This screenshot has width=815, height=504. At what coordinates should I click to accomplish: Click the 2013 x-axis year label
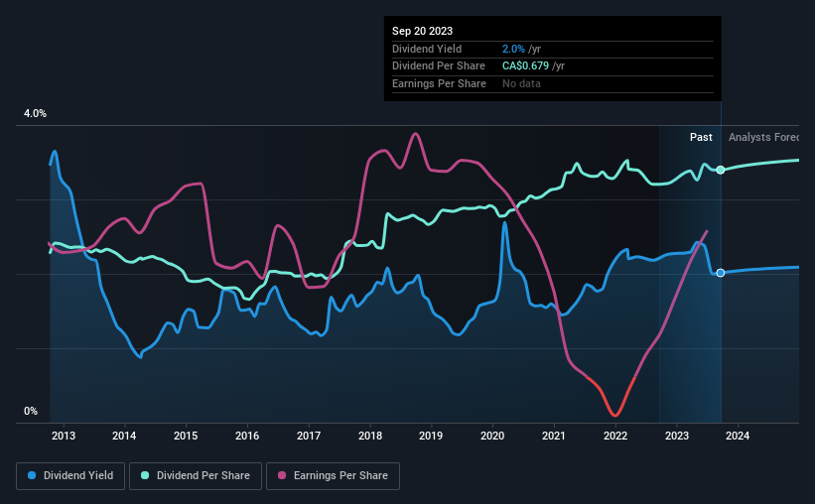64,436
